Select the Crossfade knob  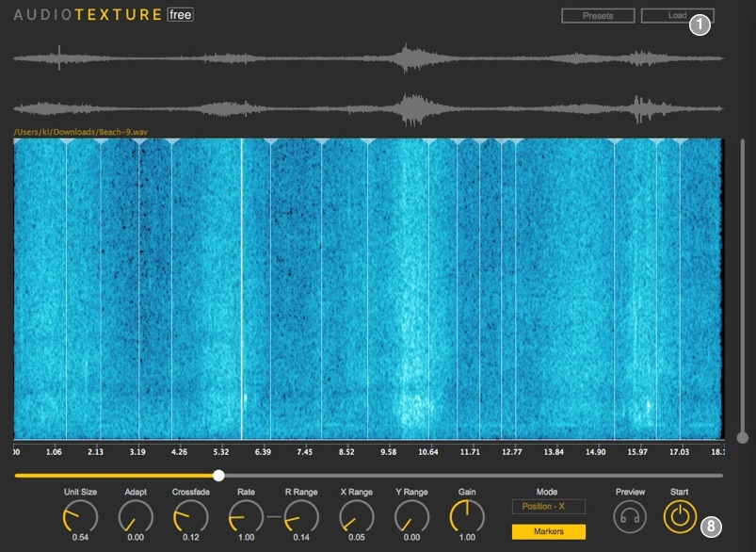190,517
